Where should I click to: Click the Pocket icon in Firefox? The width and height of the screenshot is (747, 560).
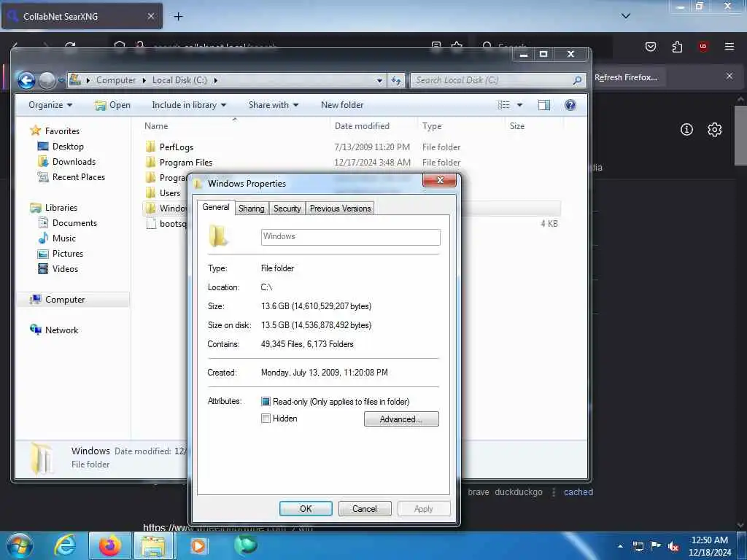click(650, 46)
